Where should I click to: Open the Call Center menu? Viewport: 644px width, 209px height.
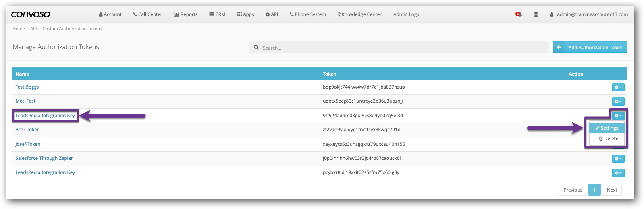[147, 14]
